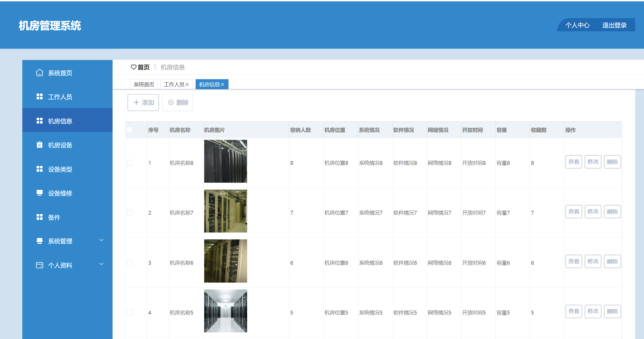Expand the 系统管理 submenu chevron

coord(101,240)
